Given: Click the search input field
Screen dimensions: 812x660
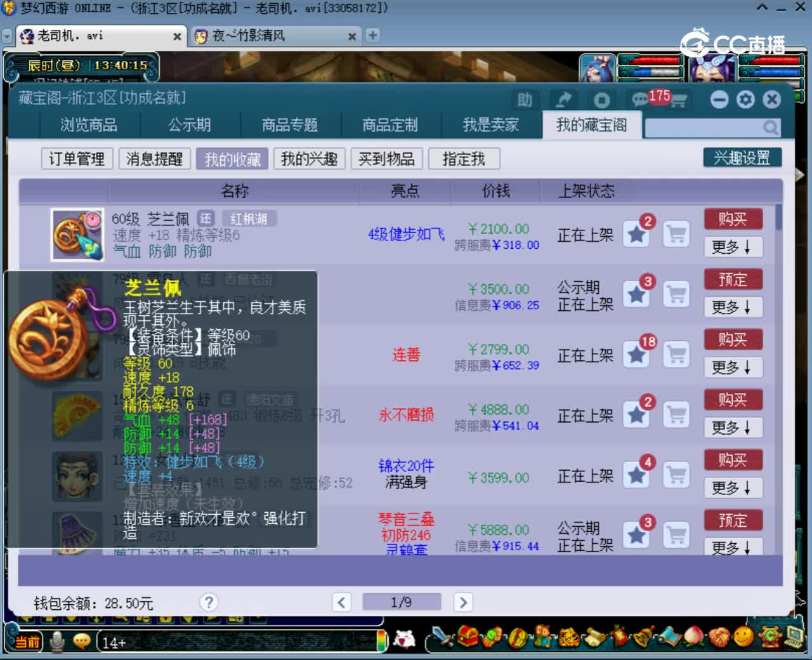Looking at the screenshot, I should [704, 128].
